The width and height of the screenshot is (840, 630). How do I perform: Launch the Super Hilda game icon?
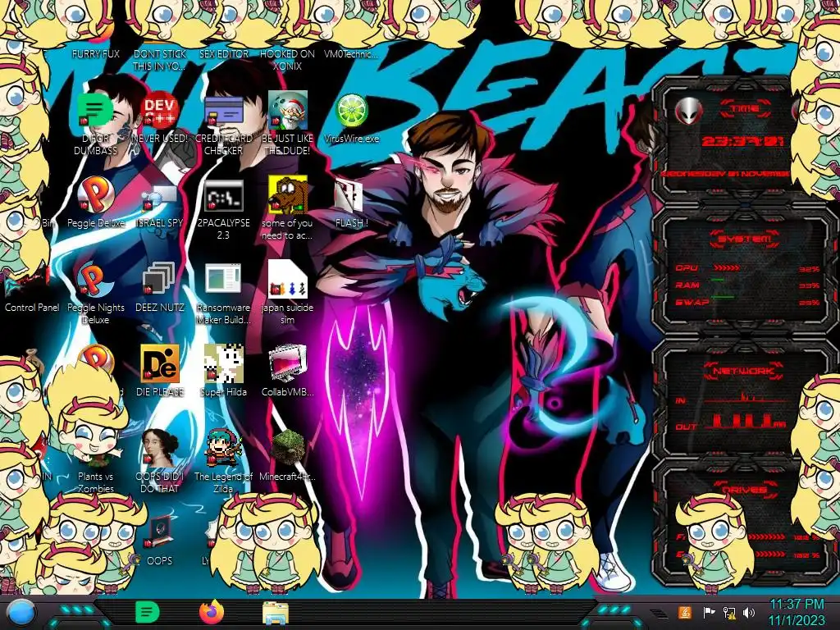pyautogui.click(x=223, y=363)
